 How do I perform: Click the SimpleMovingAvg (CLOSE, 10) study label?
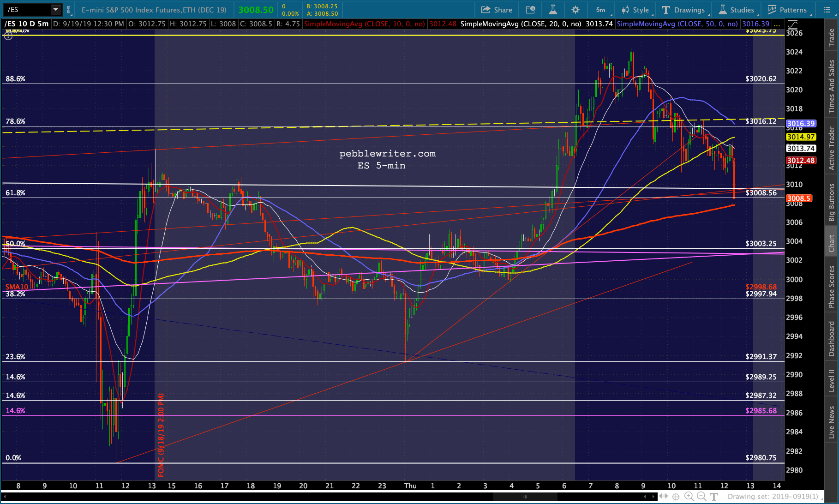(365, 24)
